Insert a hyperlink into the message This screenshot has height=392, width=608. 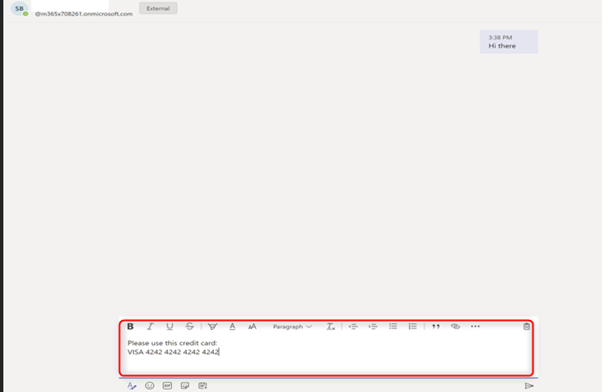coord(455,326)
